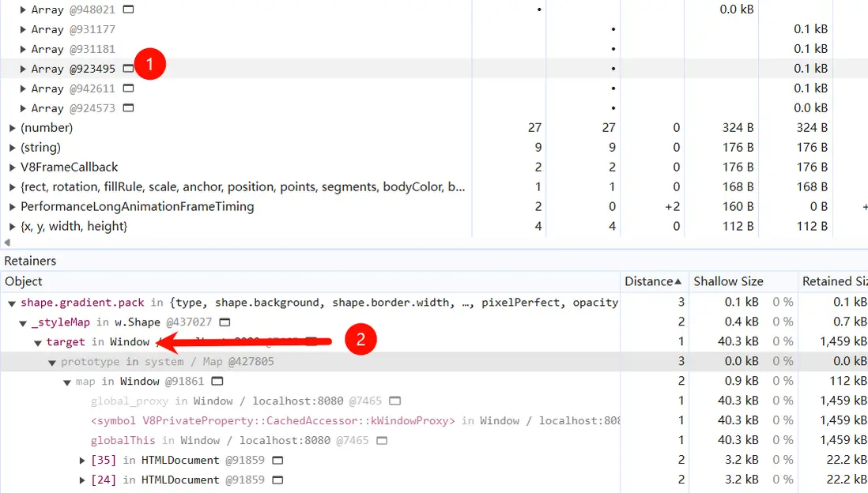Collapse shape.gradient.pack retainer row
Screen dimensions: 868x493
(x=12, y=303)
